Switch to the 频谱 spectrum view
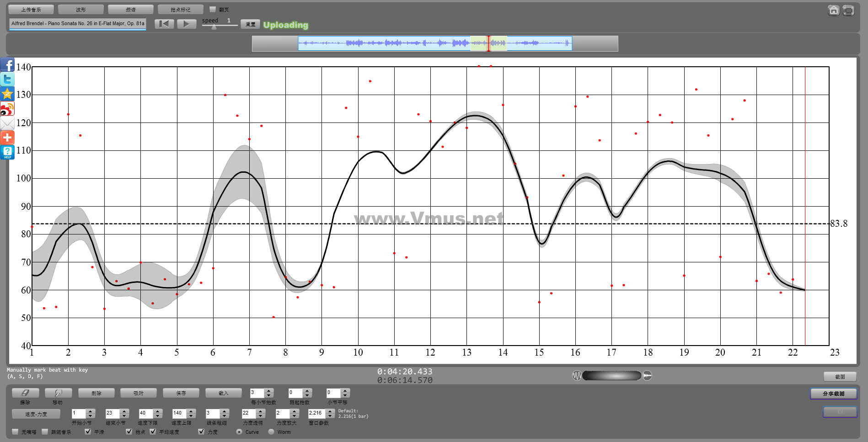Viewport: 868px width, 442px height. pyautogui.click(x=131, y=9)
